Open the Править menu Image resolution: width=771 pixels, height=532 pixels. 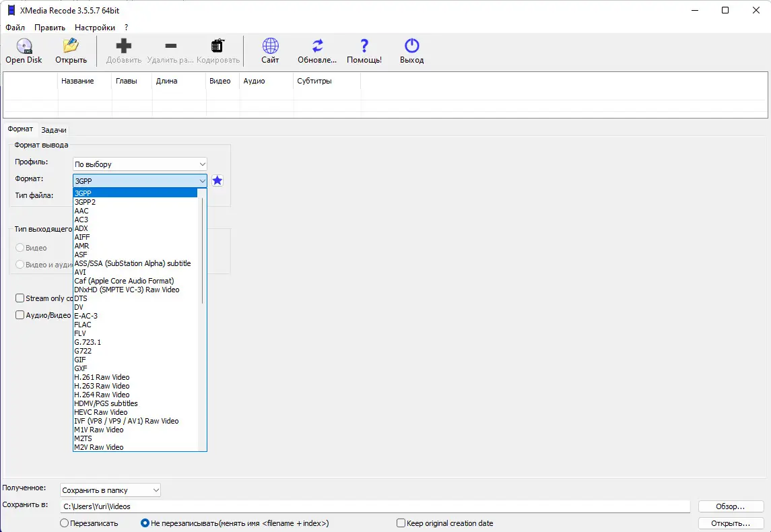(50, 28)
